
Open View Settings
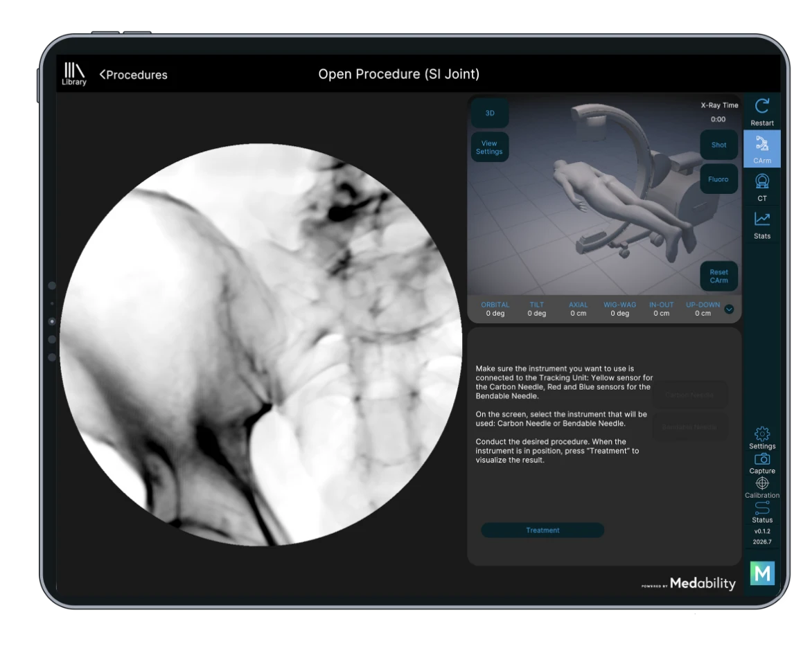point(489,147)
